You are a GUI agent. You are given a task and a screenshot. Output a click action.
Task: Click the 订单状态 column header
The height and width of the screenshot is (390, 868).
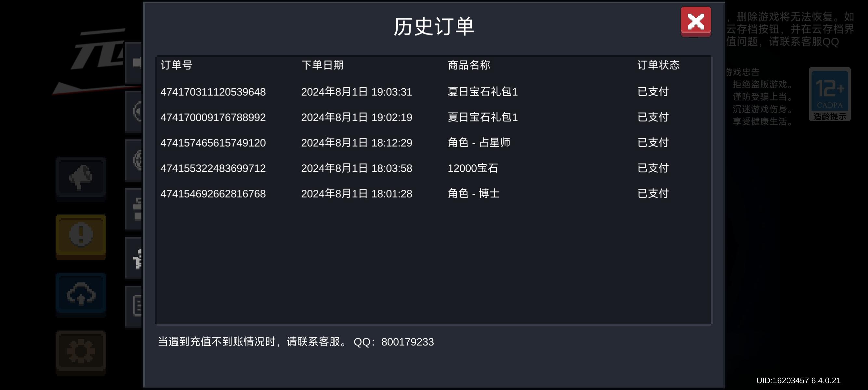tap(658, 65)
